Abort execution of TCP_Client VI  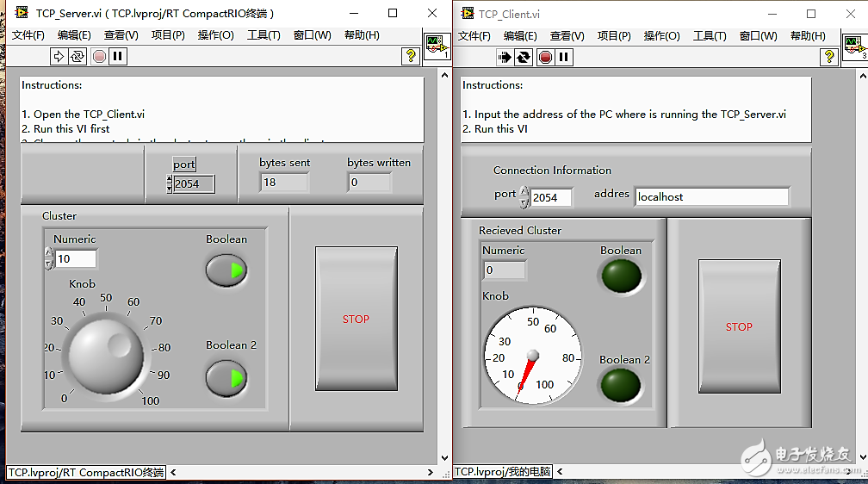click(x=545, y=57)
